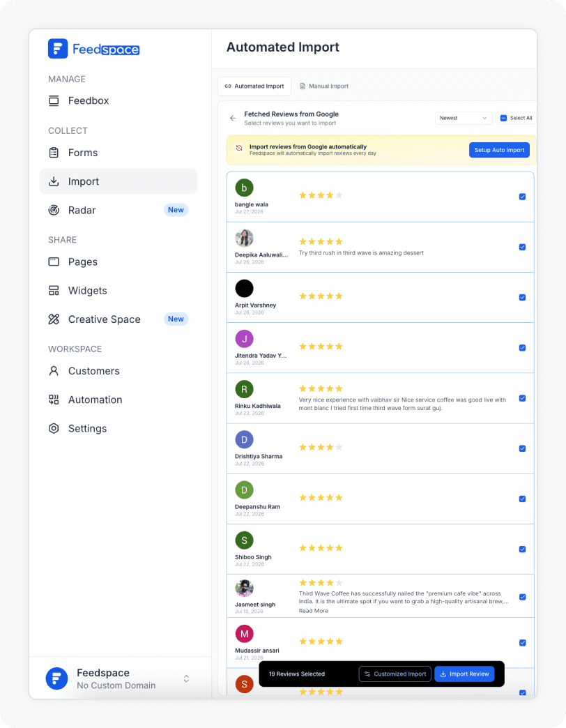Open Pages from the sidebar
566x728 pixels.
118,262
